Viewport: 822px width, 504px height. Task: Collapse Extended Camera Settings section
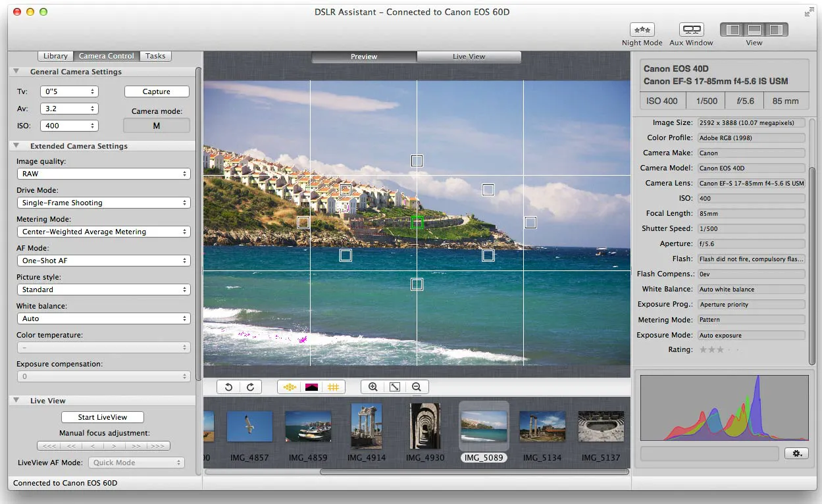click(16, 146)
